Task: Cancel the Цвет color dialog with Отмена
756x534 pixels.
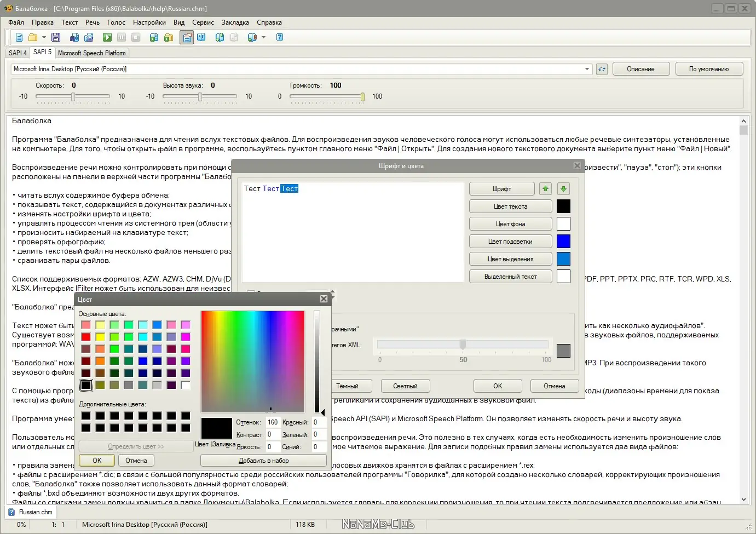Action: click(136, 461)
